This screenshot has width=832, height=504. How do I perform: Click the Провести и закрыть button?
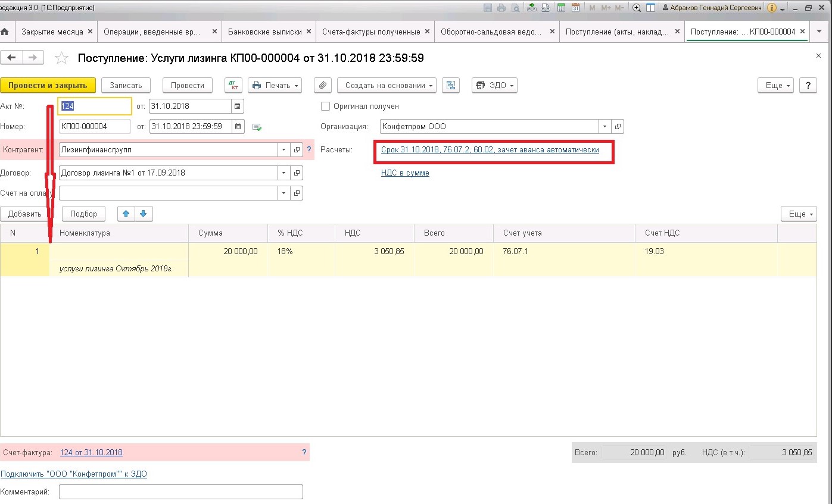click(48, 85)
